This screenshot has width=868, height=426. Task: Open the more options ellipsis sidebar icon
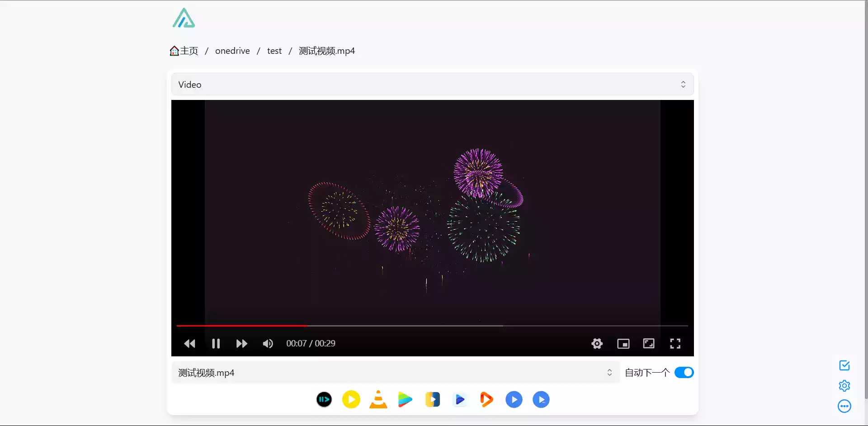coord(844,406)
